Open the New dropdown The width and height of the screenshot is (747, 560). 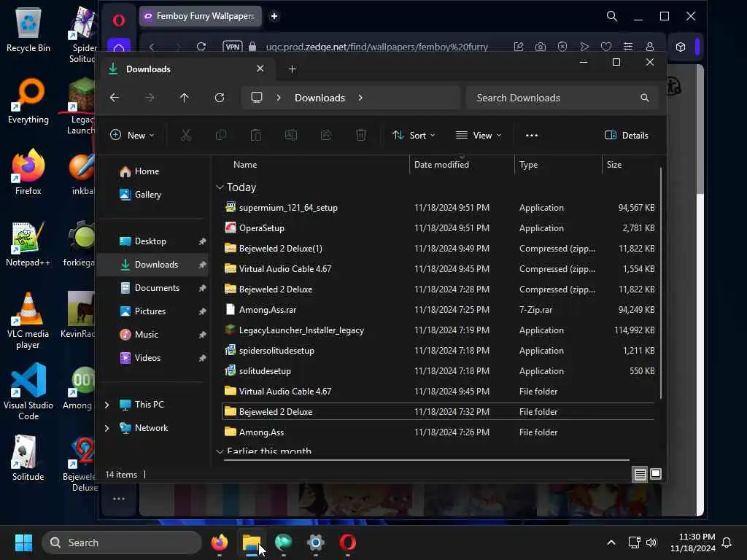pyautogui.click(x=132, y=135)
